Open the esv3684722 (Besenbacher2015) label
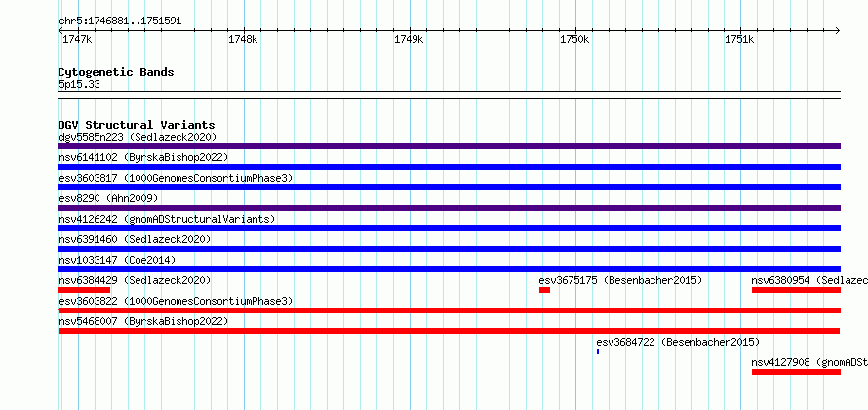 678,342
